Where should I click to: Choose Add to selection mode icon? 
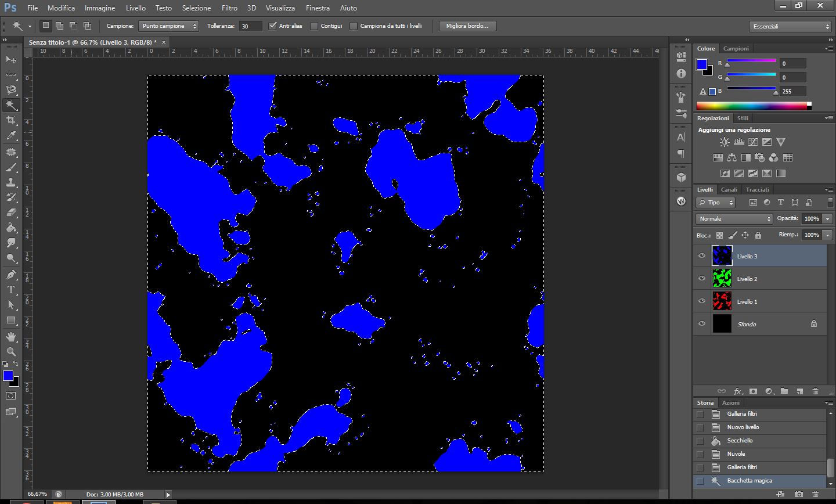click(59, 26)
